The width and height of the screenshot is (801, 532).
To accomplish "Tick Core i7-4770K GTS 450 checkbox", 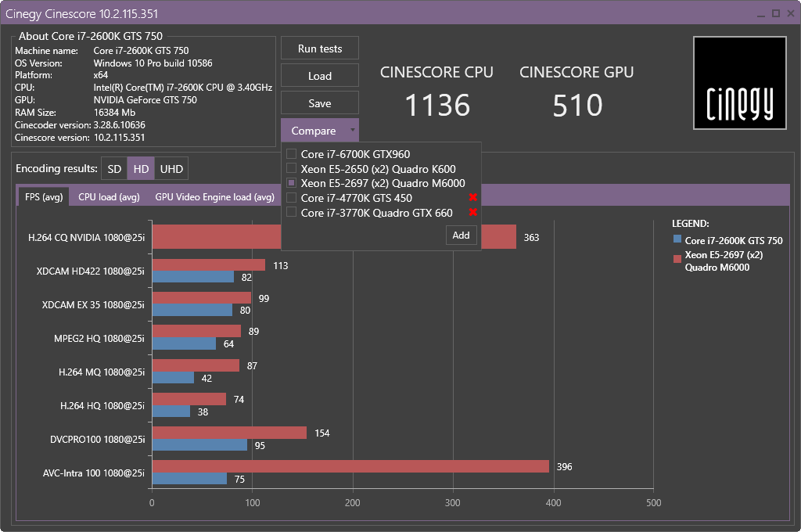I will pyautogui.click(x=291, y=197).
